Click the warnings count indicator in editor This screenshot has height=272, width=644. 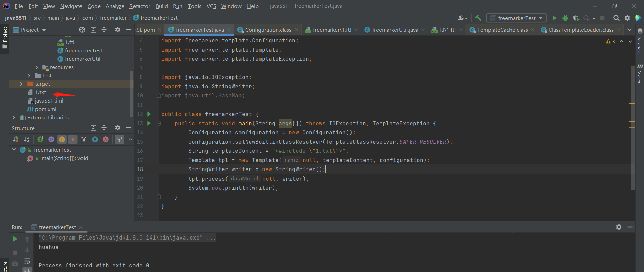[x=610, y=41]
